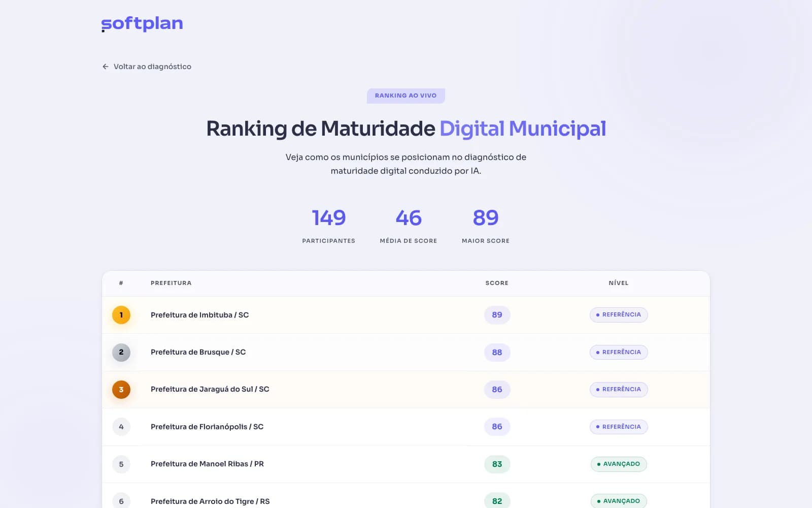
Task: Click the silver rank 2 medal
Action: [x=121, y=352]
